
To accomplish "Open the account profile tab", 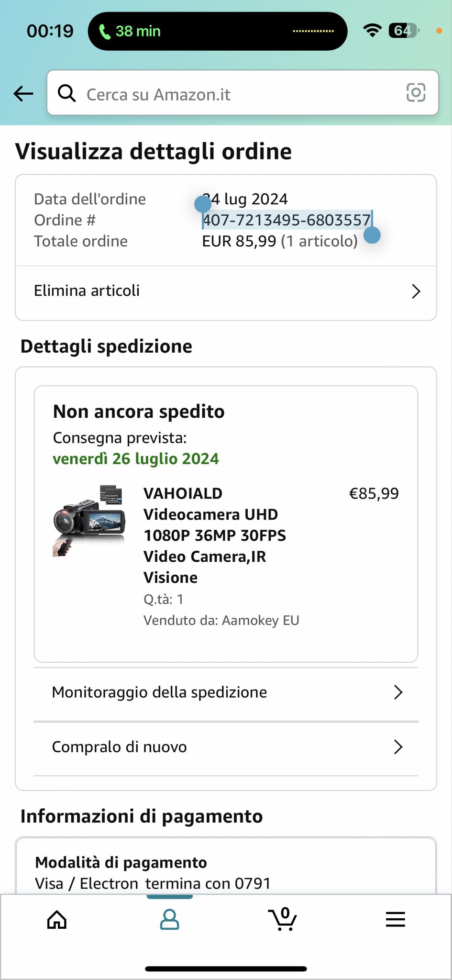I will tap(169, 919).
